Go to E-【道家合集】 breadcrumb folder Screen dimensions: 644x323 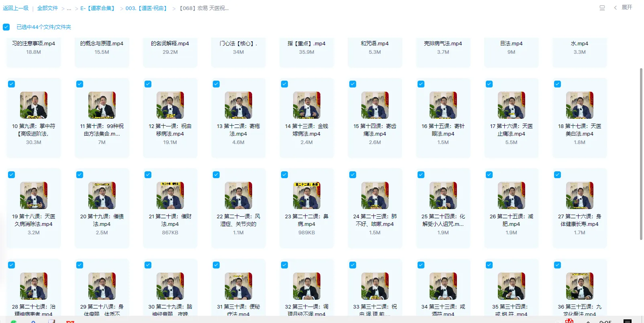[x=98, y=8]
